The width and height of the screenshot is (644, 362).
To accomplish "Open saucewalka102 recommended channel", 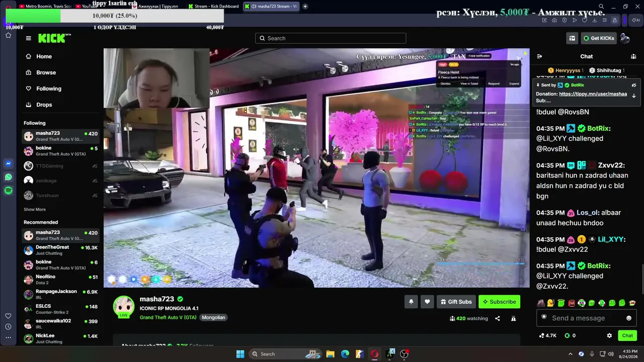I will click(x=60, y=324).
